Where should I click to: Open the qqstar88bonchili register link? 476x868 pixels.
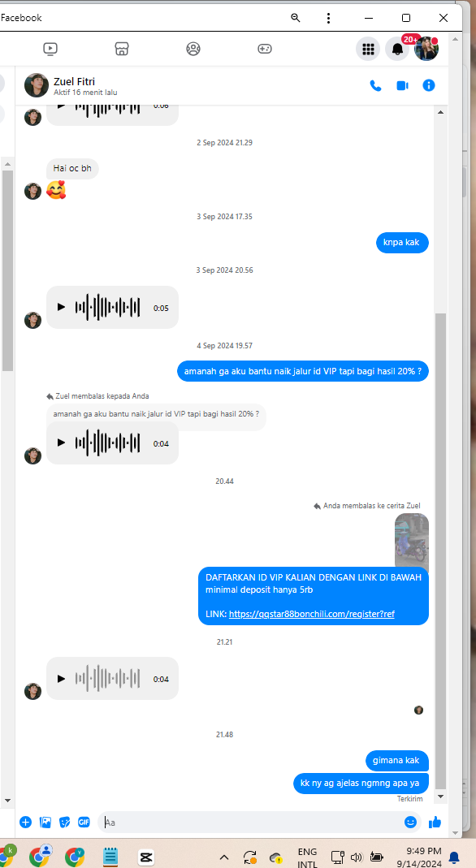(x=312, y=614)
